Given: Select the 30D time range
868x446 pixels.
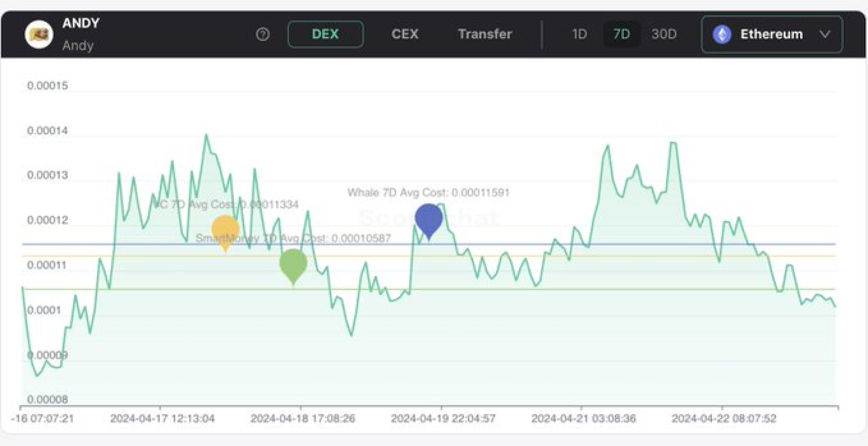Looking at the screenshot, I should click(x=664, y=34).
